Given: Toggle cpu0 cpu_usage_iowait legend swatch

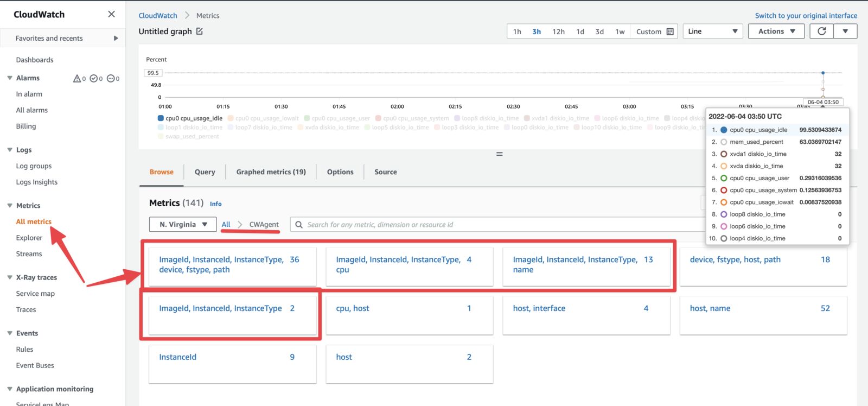Looking at the screenshot, I should click(231, 118).
